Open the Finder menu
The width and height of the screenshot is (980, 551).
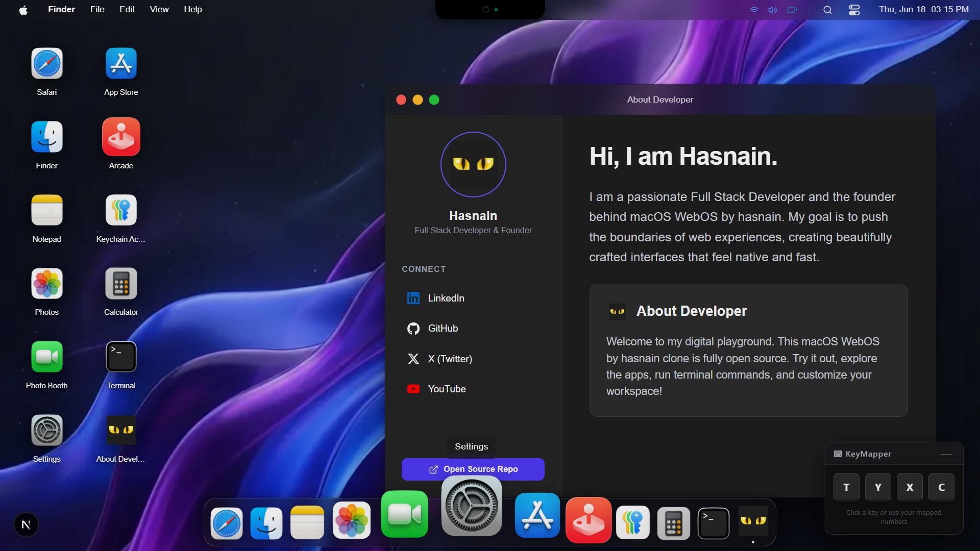[x=62, y=9]
